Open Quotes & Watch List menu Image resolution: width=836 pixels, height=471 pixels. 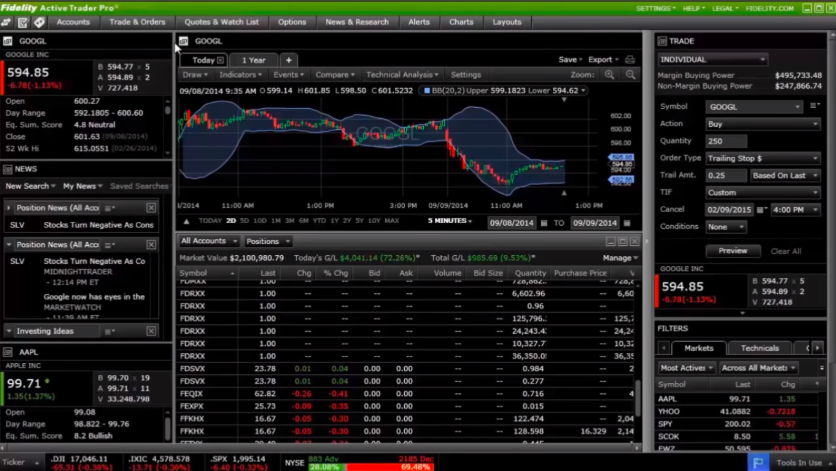pyautogui.click(x=221, y=22)
